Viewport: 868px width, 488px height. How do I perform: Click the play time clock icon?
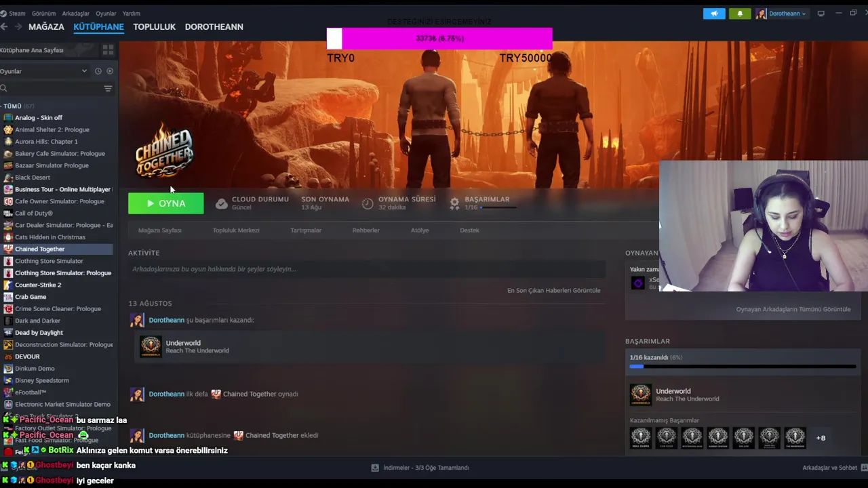point(368,203)
